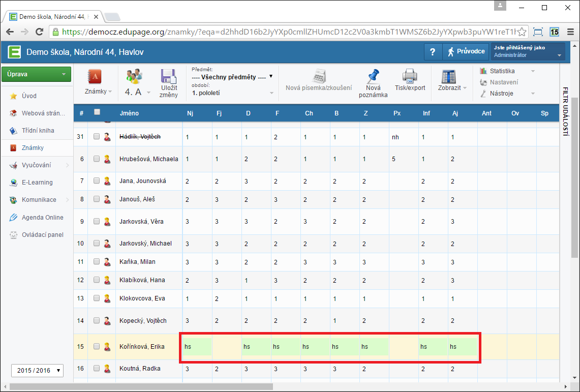This screenshot has height=392, width=580.
Task: Check the box for Jana, Jounovská
Action: pos(97,181)
